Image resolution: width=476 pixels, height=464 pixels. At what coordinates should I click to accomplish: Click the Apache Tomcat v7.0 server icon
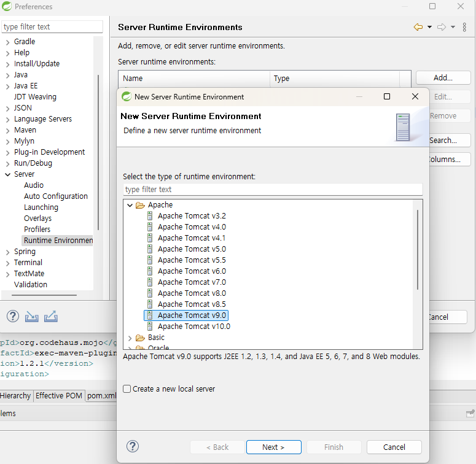pyautogui.click(x=150, y=282)
